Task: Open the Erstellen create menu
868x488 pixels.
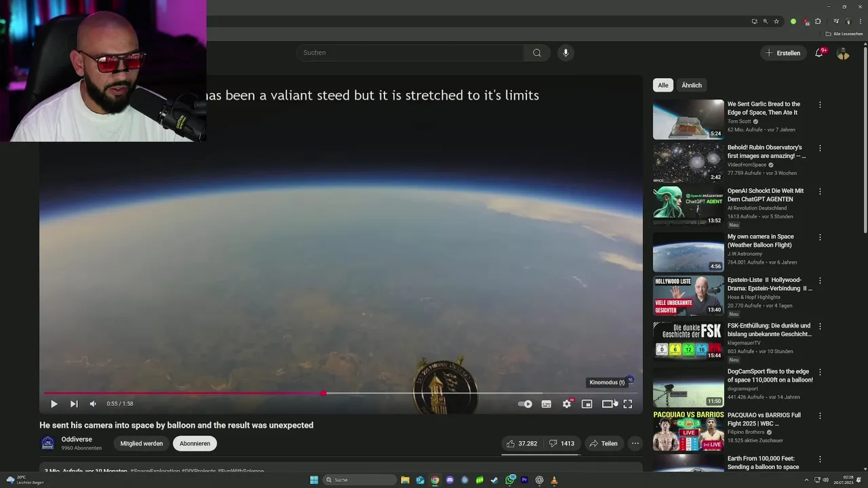Action: [783, 53]
